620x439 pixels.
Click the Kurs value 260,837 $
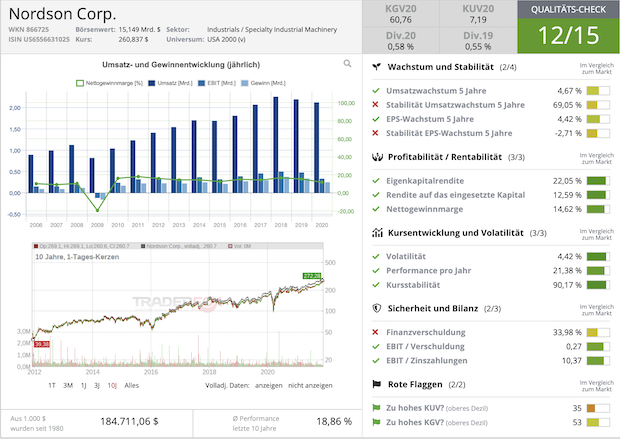133,39
